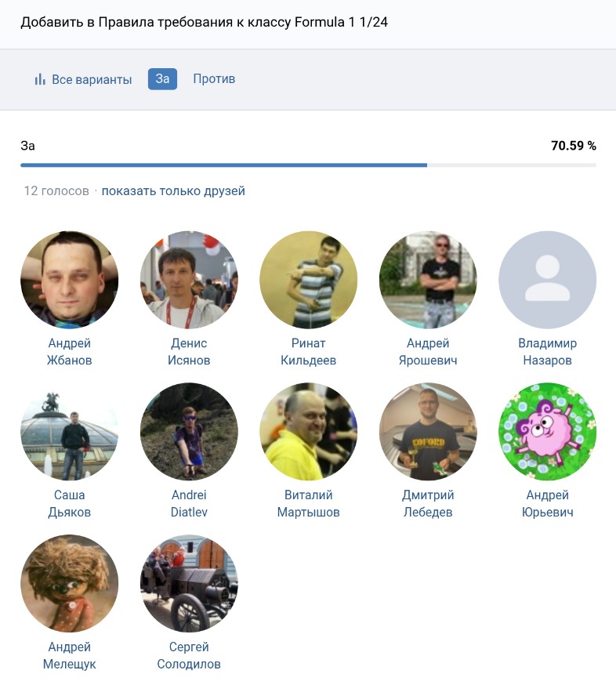Select the За tab

point(162,79)
